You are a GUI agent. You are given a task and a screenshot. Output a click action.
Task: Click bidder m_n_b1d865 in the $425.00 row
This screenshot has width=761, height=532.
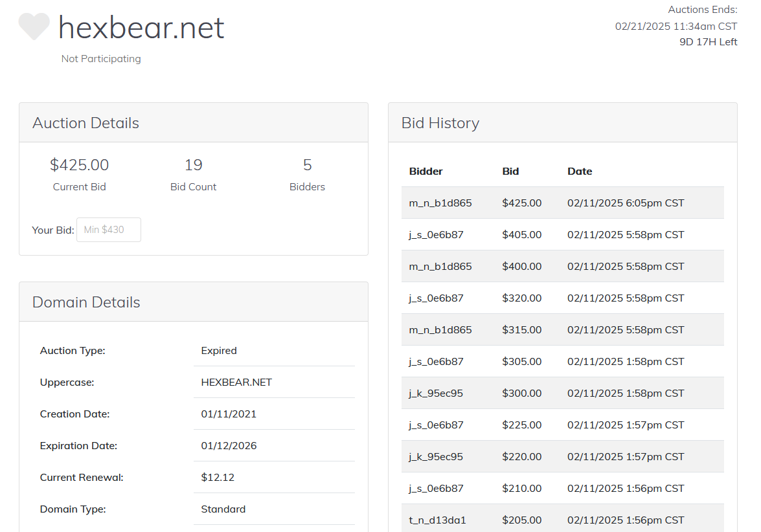coord(440,203)
